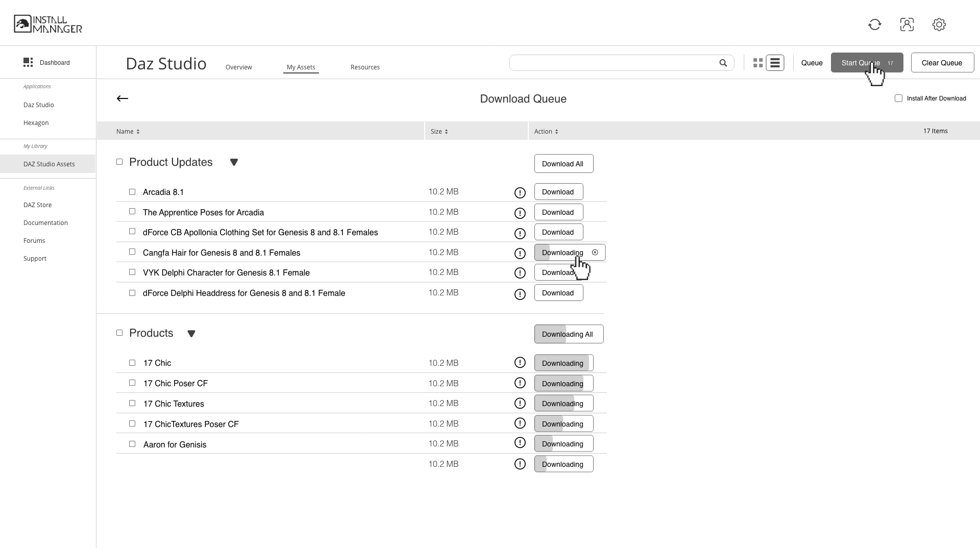
Task: Open the Resources tab
Action: [x=365, y=67]
